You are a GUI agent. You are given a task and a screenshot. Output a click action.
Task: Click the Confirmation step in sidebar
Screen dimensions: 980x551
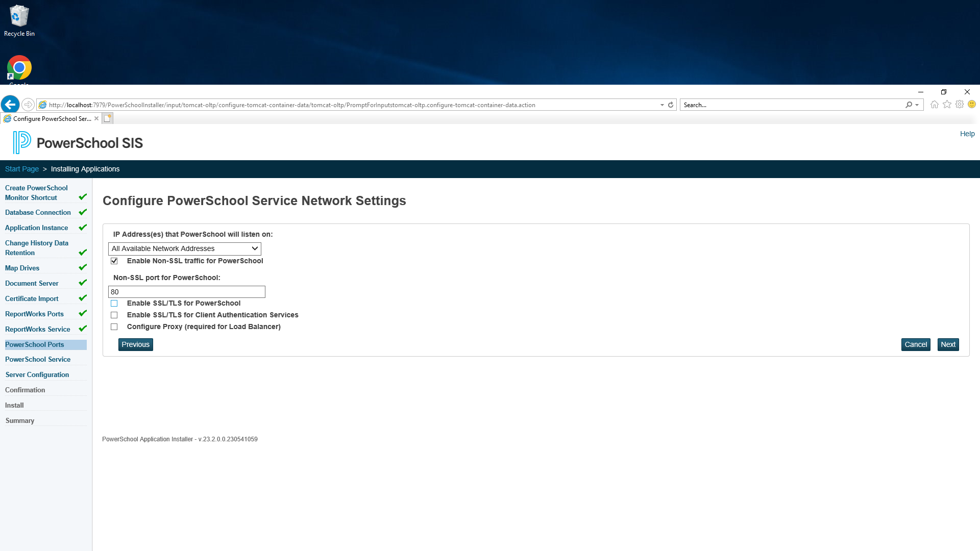pyautogui.click(x=25, y=390)
